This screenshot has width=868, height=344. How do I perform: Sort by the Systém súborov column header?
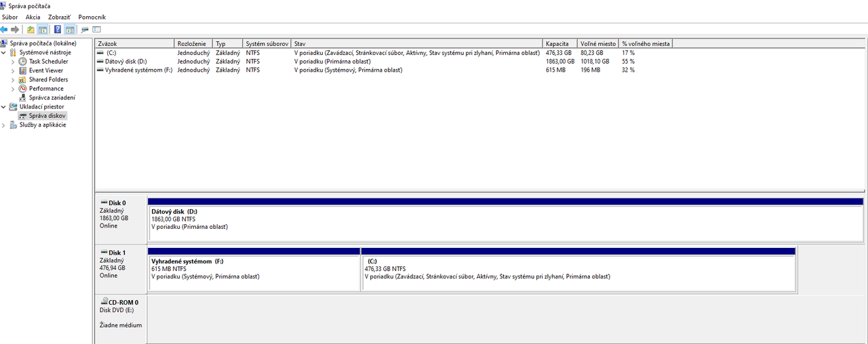[x=267, y=43]
